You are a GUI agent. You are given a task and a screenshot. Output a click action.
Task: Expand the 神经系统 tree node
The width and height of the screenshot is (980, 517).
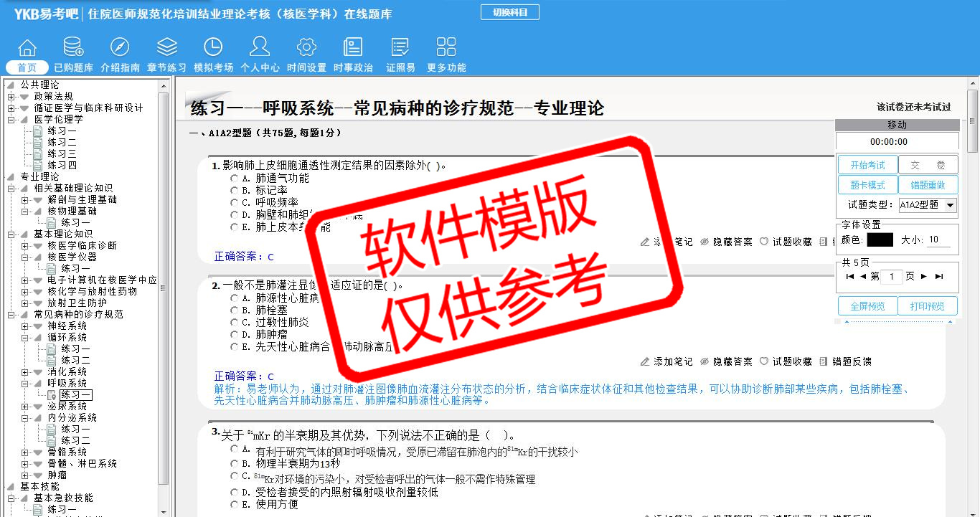25,326
